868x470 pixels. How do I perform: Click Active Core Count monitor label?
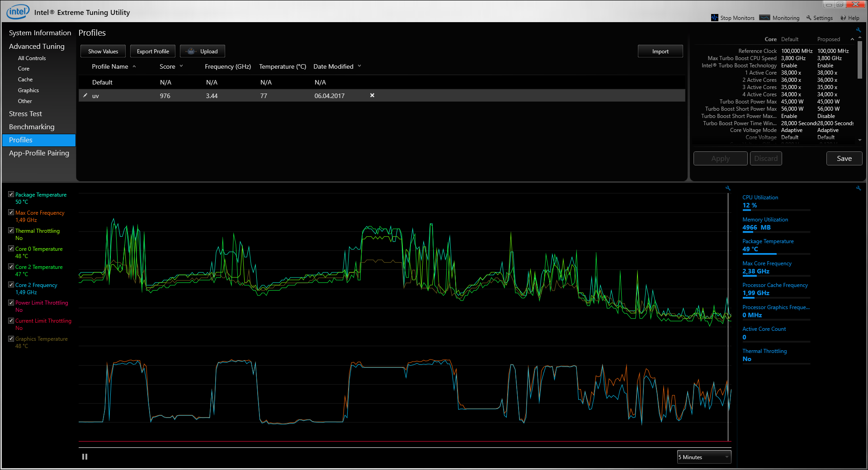pos(764,329)
